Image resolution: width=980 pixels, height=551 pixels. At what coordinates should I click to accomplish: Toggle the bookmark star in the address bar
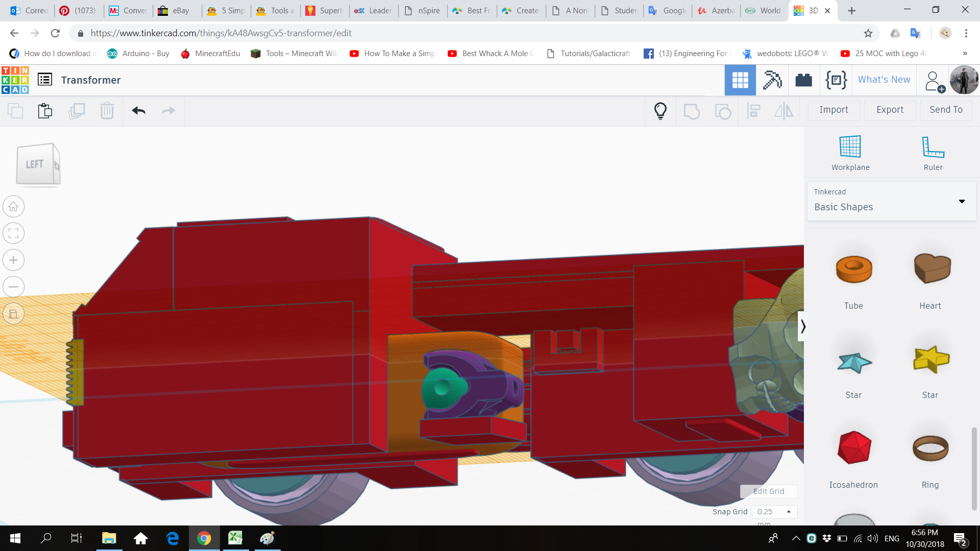point(868,33)
